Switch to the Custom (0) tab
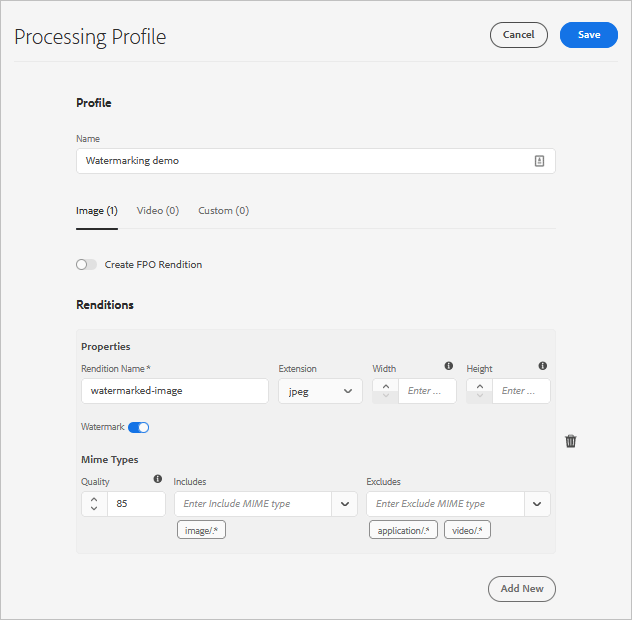Image resolution: width=632 pixels, height=620 pixels. coord(223,211)
